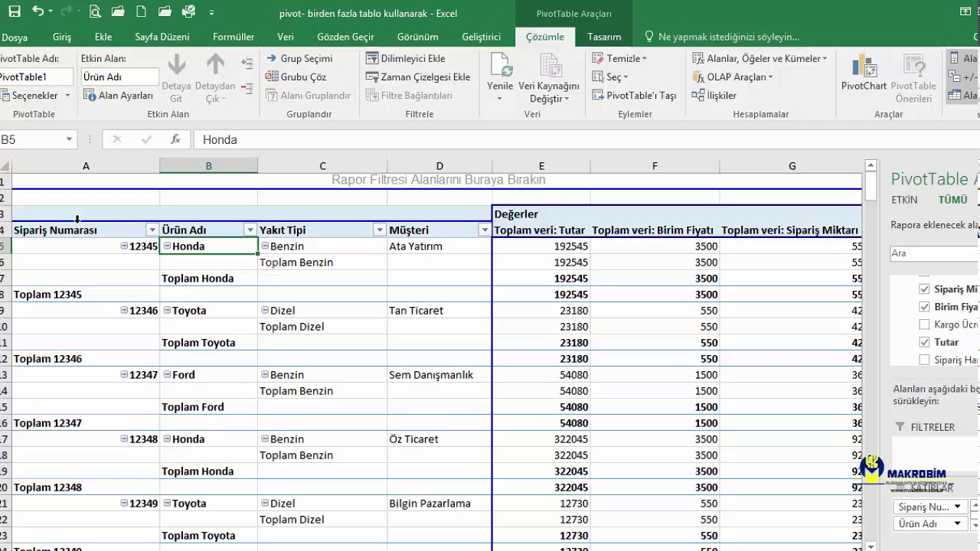
Task: Open the Seçenekler dropdown arrow
Action: [67, 96]
